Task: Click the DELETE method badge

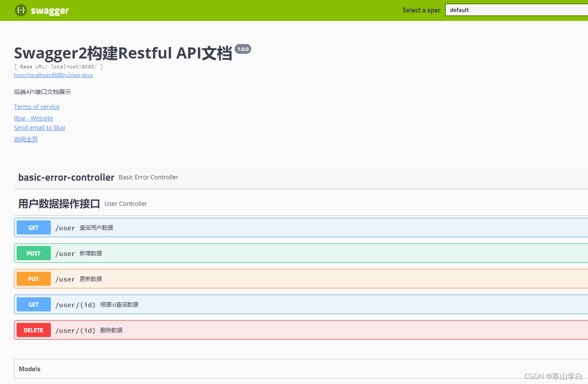Action: [34, 330]
